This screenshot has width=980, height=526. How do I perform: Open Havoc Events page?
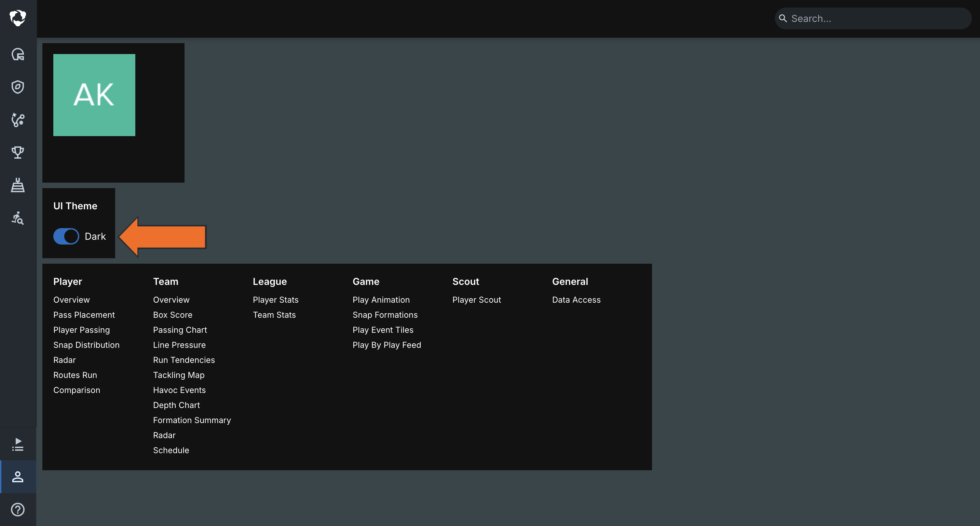(179, 390)
